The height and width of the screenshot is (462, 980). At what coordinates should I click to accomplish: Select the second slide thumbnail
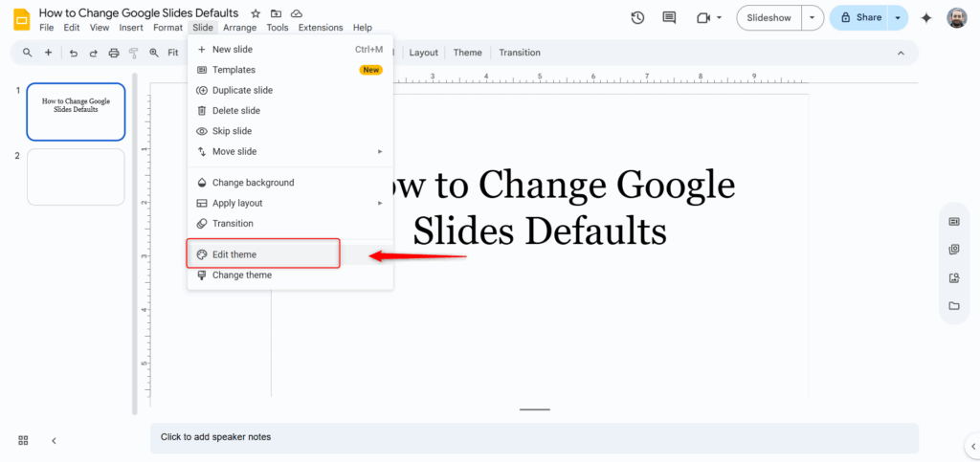tap(76, 176)
